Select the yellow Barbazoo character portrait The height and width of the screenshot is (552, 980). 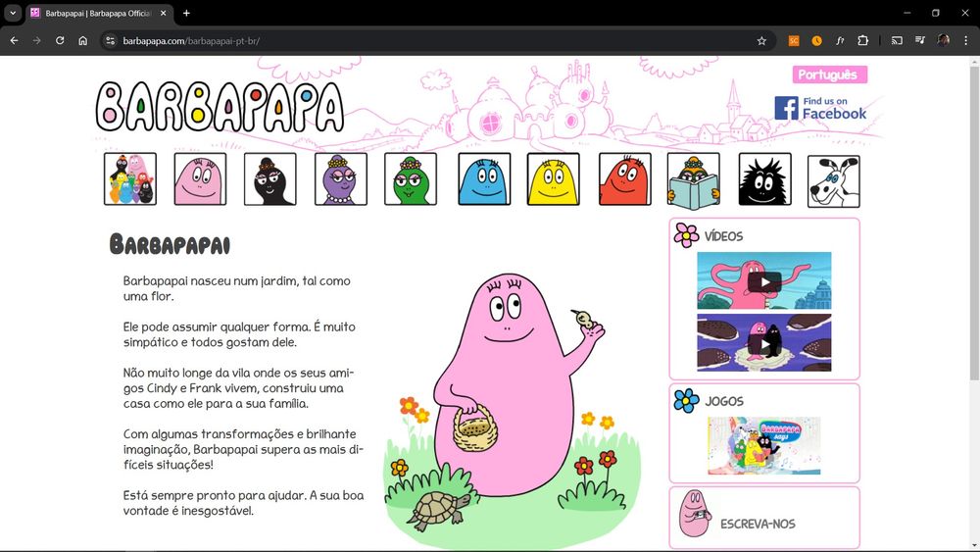[553, 178]
